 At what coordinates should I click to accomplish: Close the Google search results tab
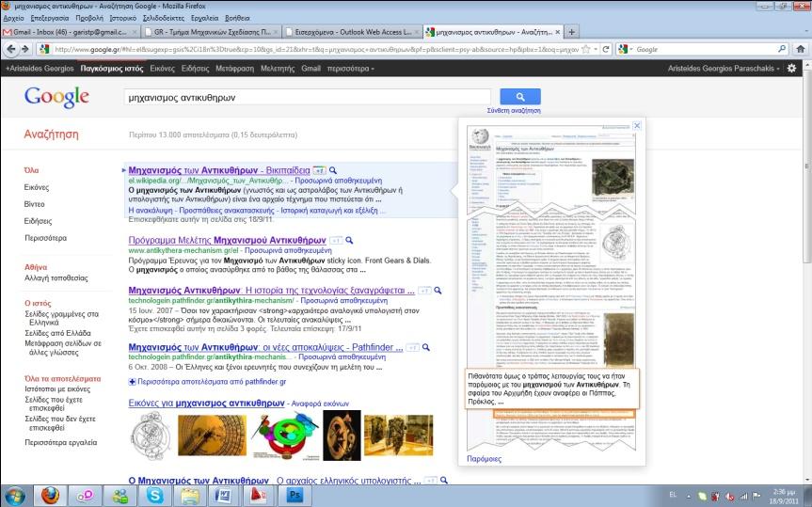coord(558,32)
